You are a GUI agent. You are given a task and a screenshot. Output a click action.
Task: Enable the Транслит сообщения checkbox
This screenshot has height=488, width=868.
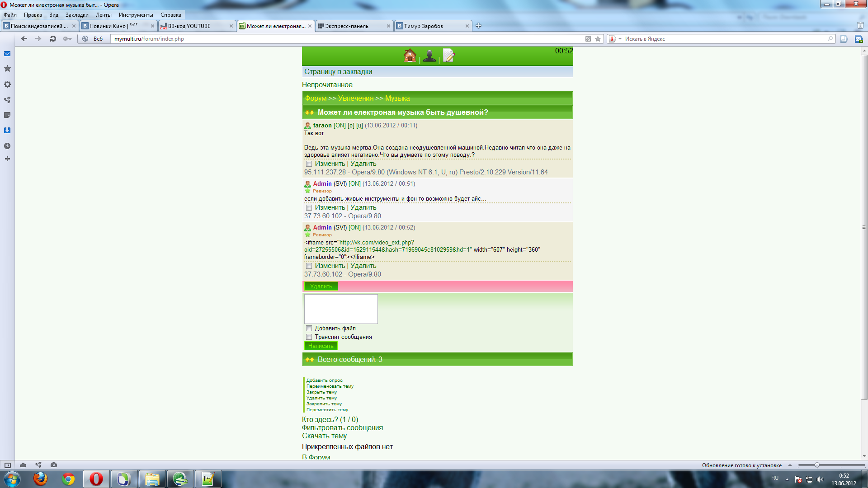pyautogui.click(x=309, y=337)
